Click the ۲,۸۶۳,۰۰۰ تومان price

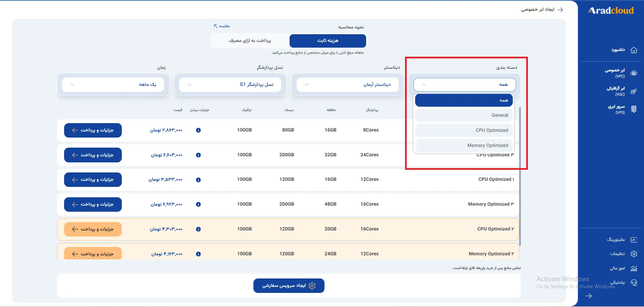click(166, 130)
